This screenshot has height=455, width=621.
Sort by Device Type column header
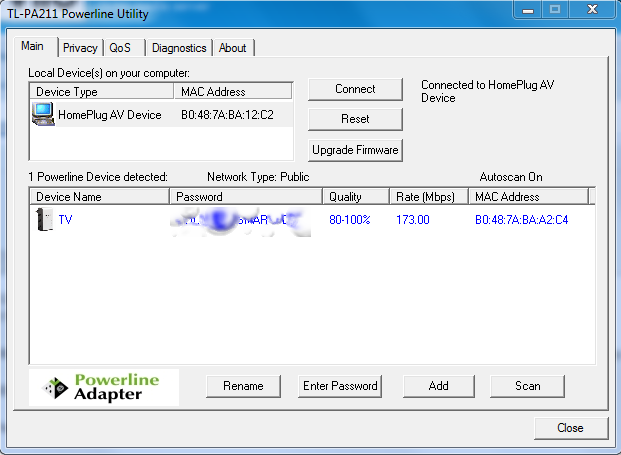pos(102,91)
